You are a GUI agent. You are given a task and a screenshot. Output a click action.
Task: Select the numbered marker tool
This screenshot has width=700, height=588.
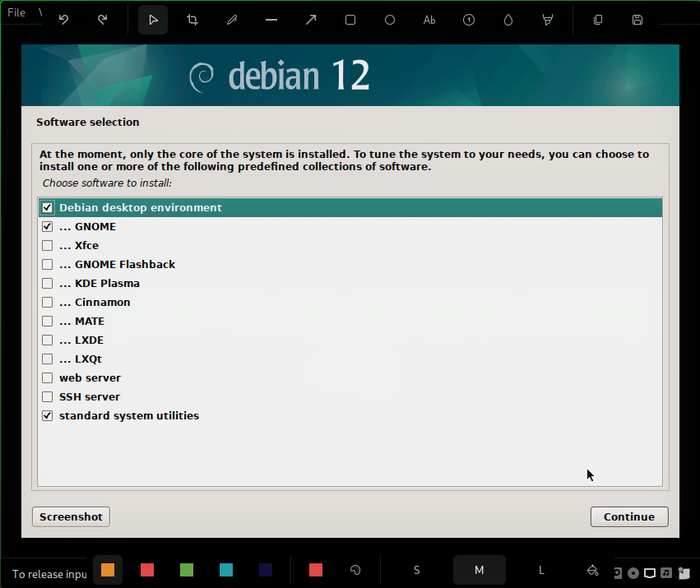(468, 19)
